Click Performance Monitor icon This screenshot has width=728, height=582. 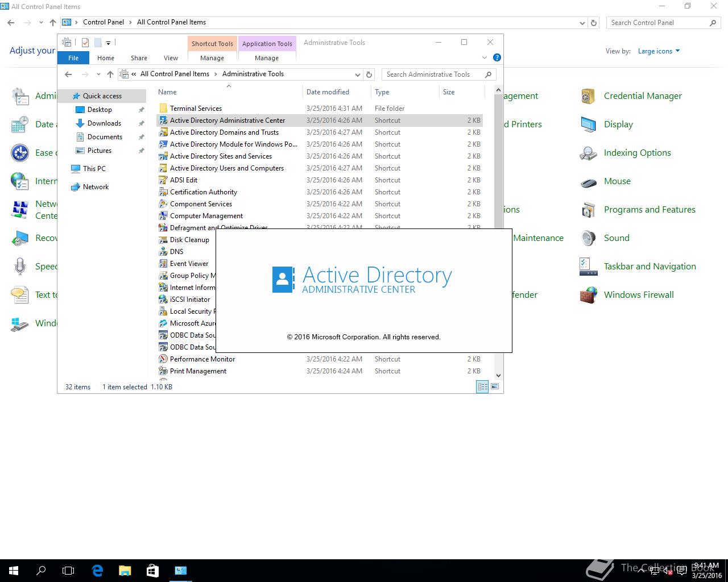pos(163,359)
